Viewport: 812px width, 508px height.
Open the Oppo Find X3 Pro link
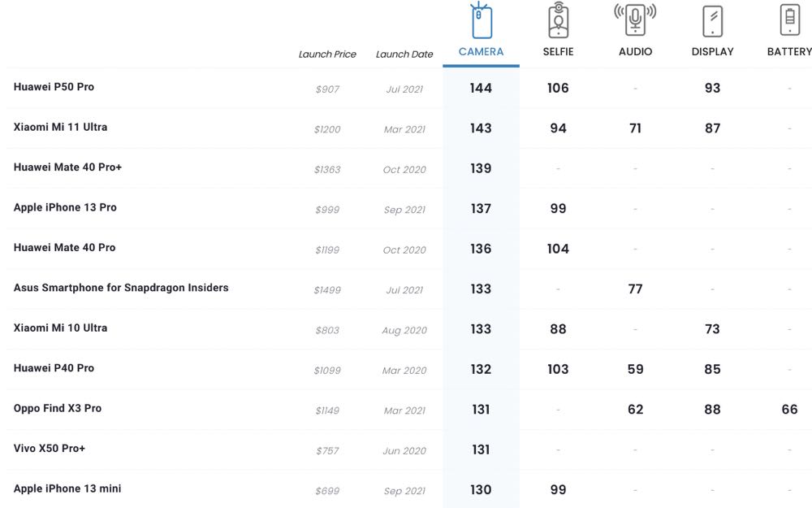click(58, 409)
